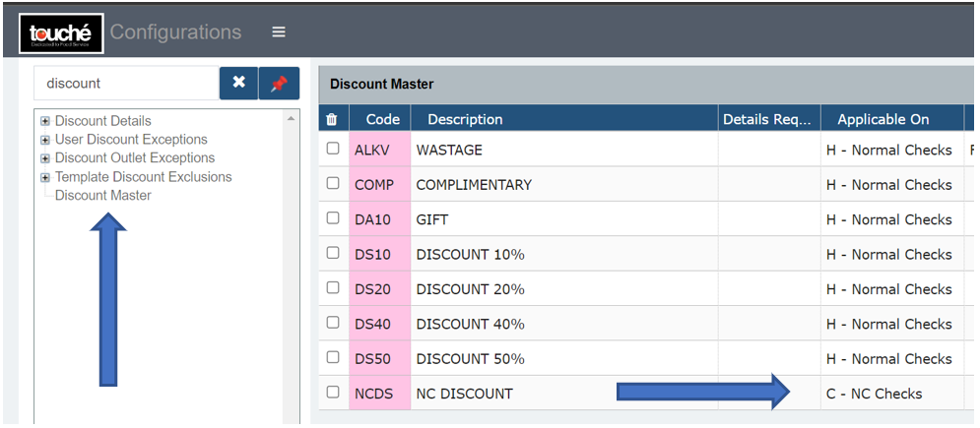The image size is (980, 428).
Task: Click the tree panel scrollbar up arrow
Action: tap(291, 119)
